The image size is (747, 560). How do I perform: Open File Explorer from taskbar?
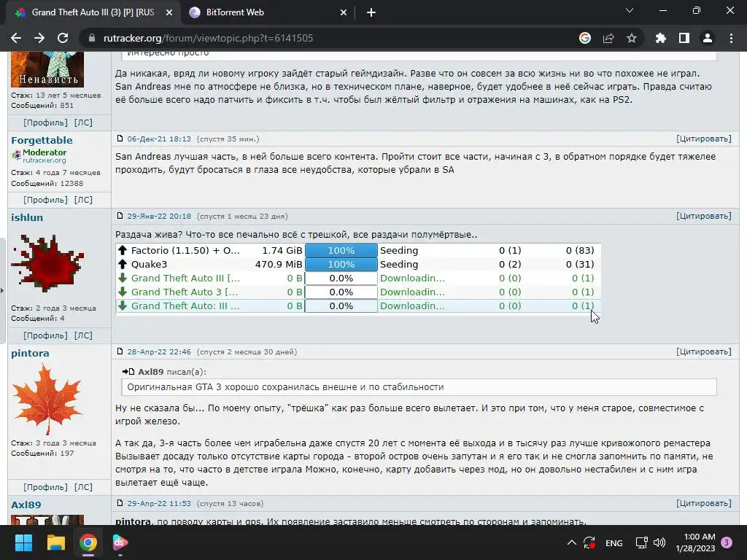pos(55,542)
